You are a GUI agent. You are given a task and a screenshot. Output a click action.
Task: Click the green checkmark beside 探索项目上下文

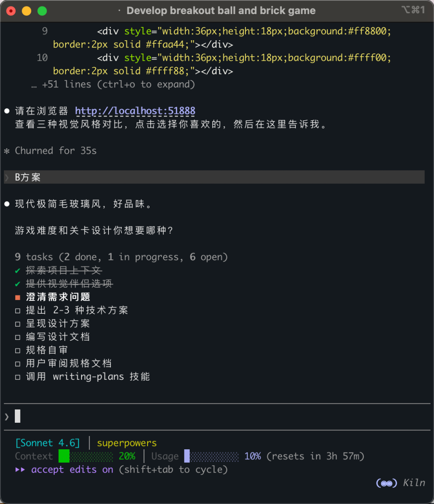click(x=18, y=271)
